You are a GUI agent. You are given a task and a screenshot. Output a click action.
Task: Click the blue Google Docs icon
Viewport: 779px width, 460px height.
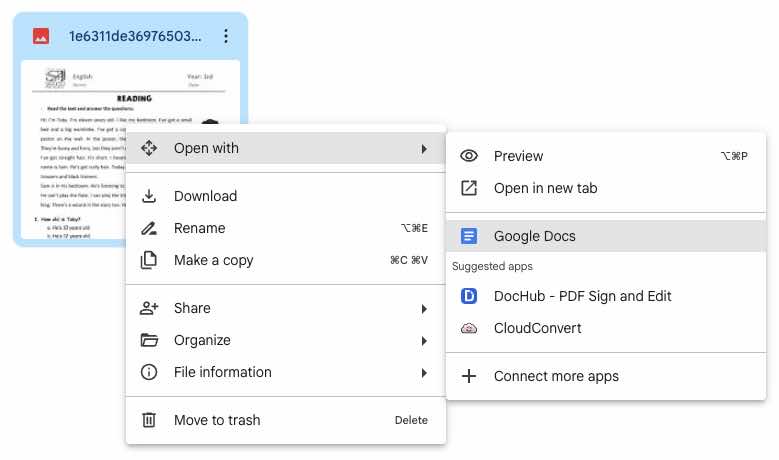click(469, 236)
